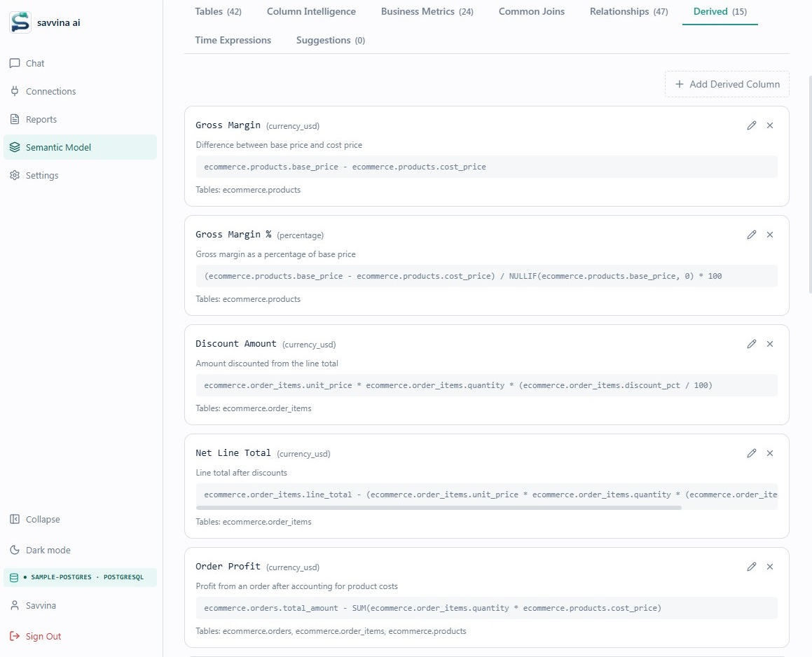Open the Savvina user profile
812x657 pixels.
coord(80,605)
